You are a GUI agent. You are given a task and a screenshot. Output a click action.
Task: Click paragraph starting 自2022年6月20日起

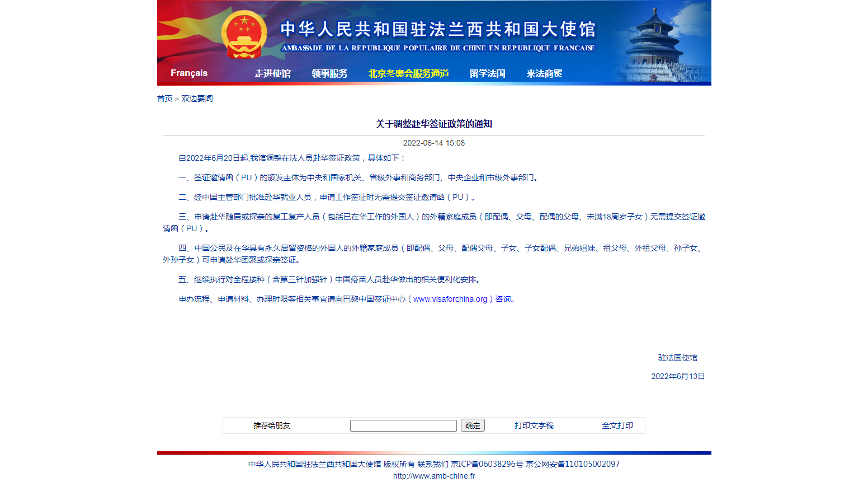tap(293, 158)
